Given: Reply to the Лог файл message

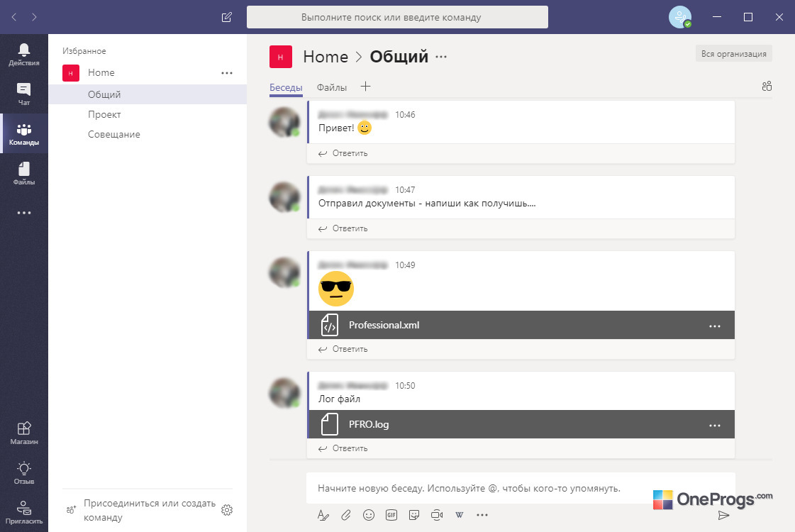Looking at the screenshot, I should tap(343, 448).
